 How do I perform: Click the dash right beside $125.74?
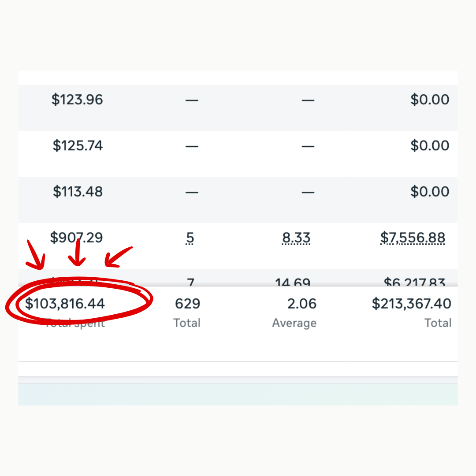click(192, 146)
